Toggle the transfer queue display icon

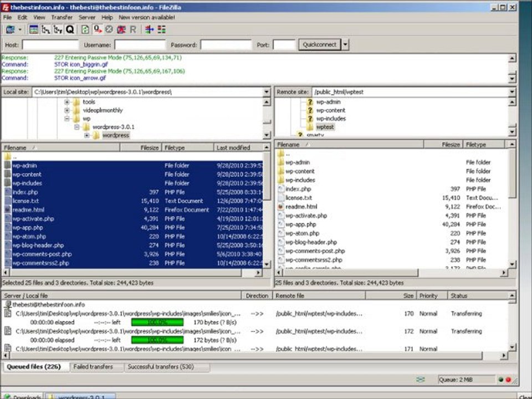point(70,29)
